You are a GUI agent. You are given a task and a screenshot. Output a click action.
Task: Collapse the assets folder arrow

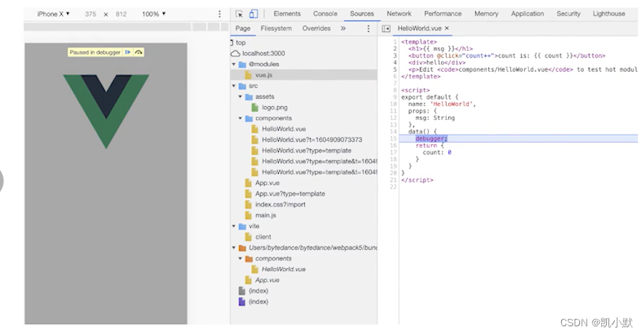(240, 97)
